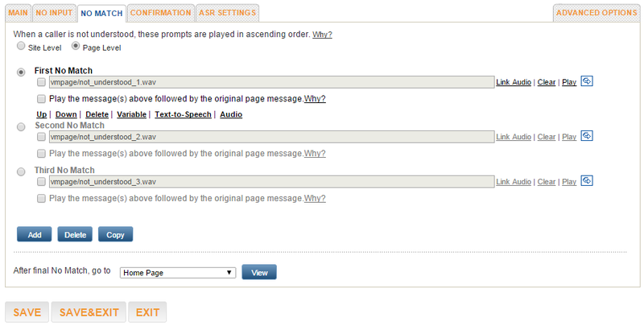Open the Confirmation tab
644x326 pixels.
click(161, 13)
